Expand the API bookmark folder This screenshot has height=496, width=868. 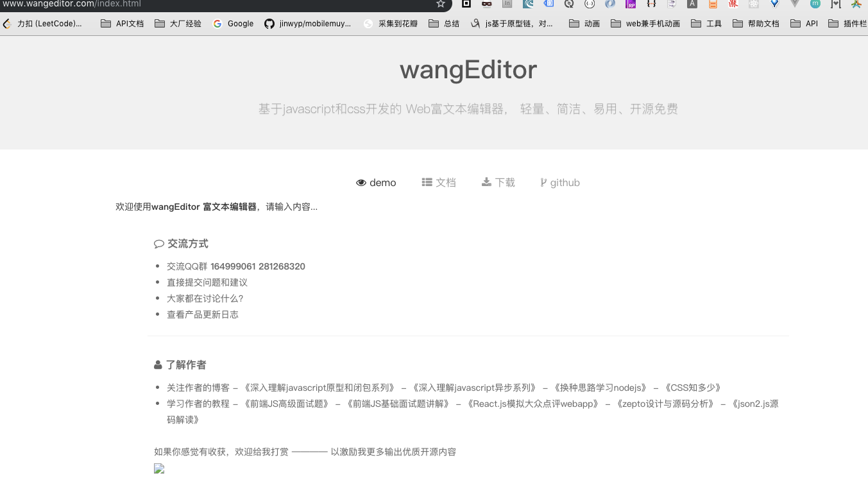click(x=804, y=24)
